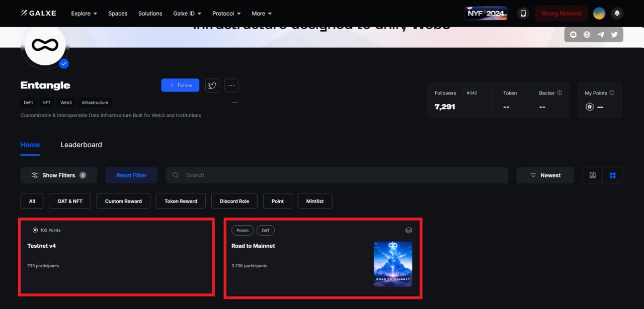Open the mobile app phone icon

click(523, 14)
